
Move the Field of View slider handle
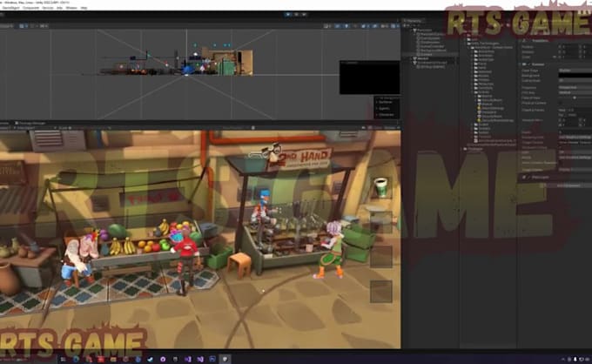575,98
